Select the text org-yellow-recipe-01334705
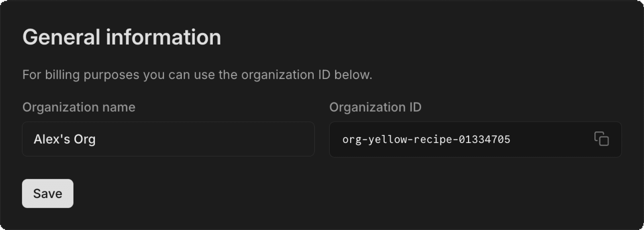The height and width of the screenshot is (230, 644). (426, 139)
